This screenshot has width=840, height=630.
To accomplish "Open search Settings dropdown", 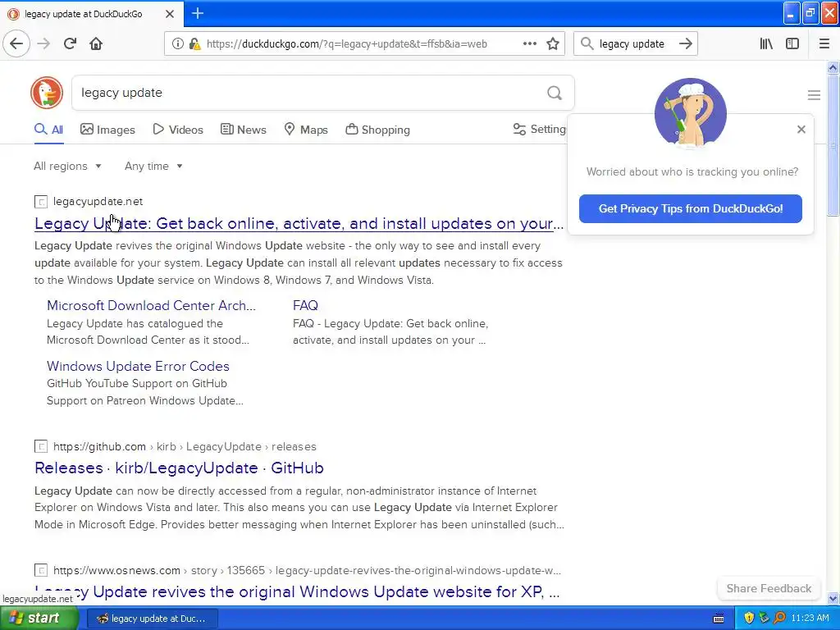I will point(539,130).
